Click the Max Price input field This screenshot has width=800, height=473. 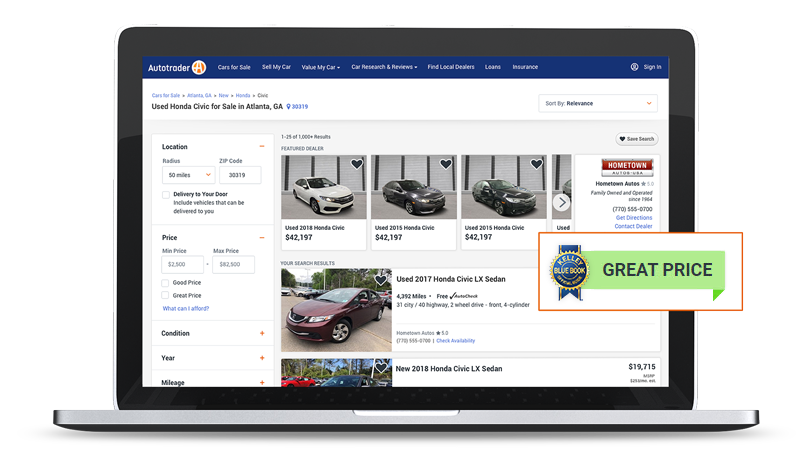click(x=234, y=264)
